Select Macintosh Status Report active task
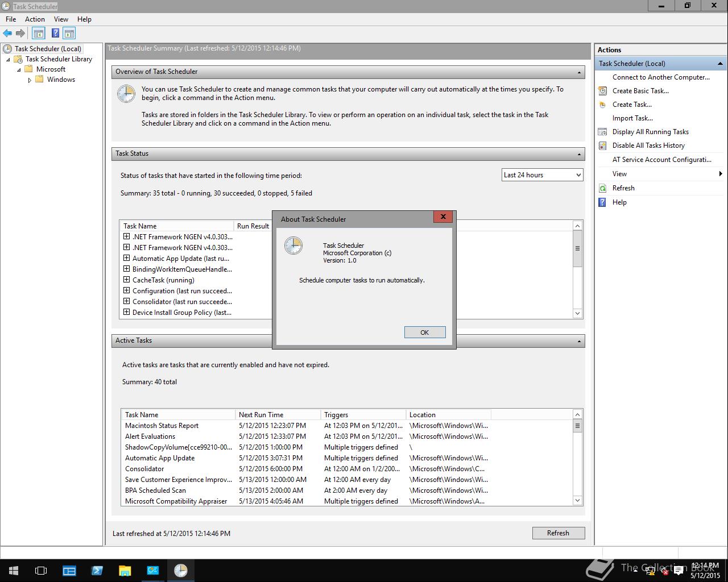Screen dimensions: 728x582 tap(347, 426)
